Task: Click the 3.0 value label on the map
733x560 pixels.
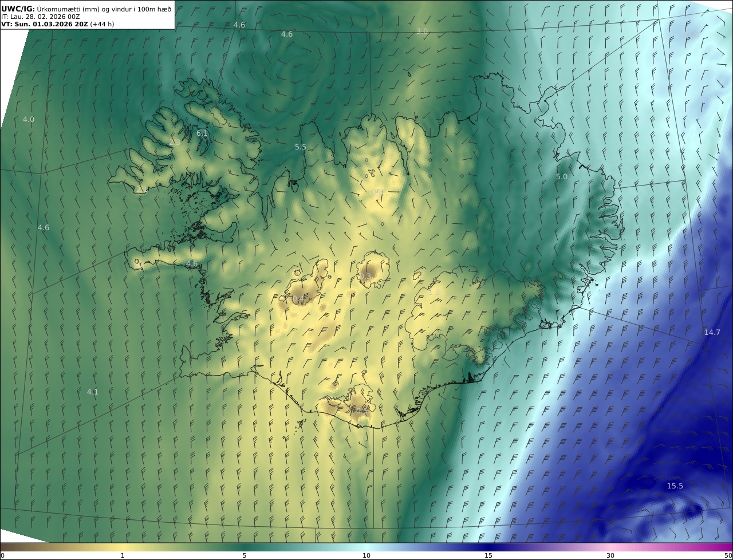Action: [422, 31]
